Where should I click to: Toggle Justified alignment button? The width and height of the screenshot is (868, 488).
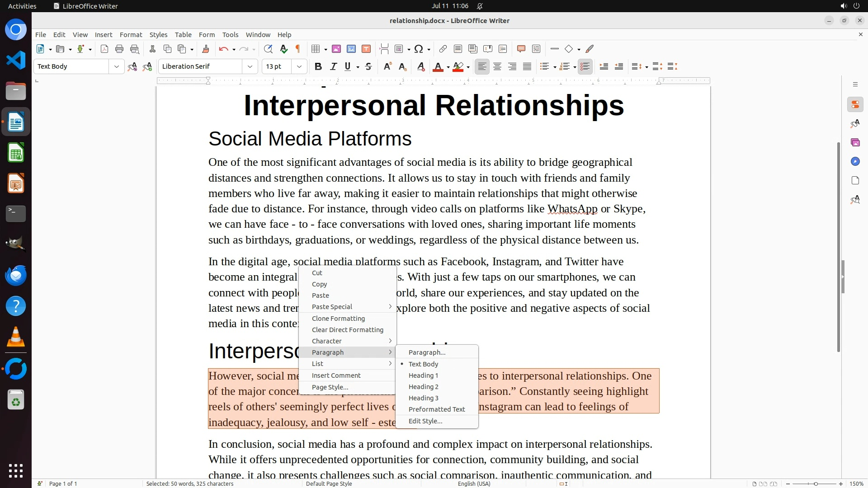[527, 67]
